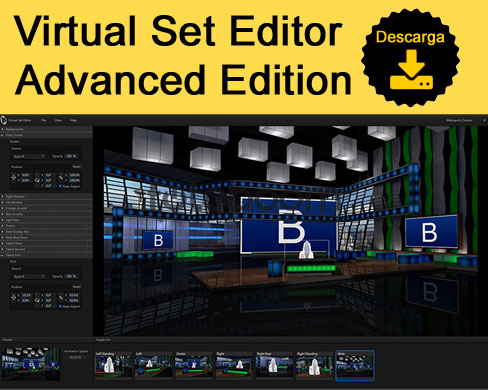Click the left B monitor in the preview
The height and width of the screenshot is (390, 488).
point(158,240)
